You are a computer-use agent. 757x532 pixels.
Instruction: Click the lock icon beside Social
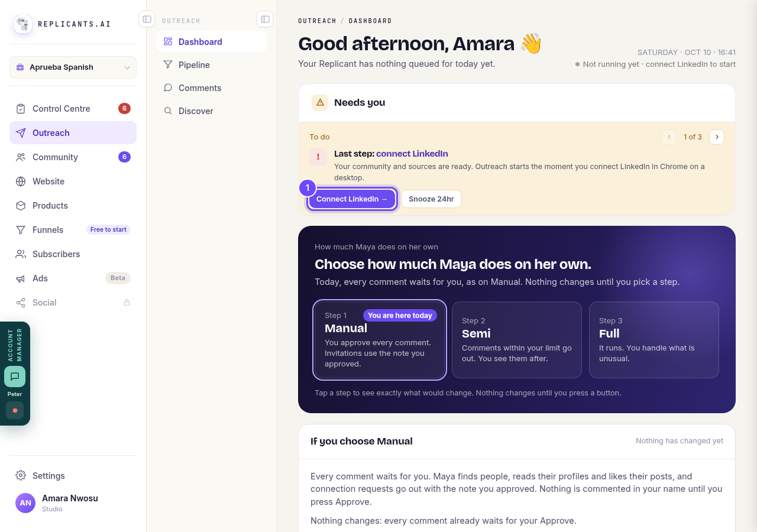[x=127, y=303]
